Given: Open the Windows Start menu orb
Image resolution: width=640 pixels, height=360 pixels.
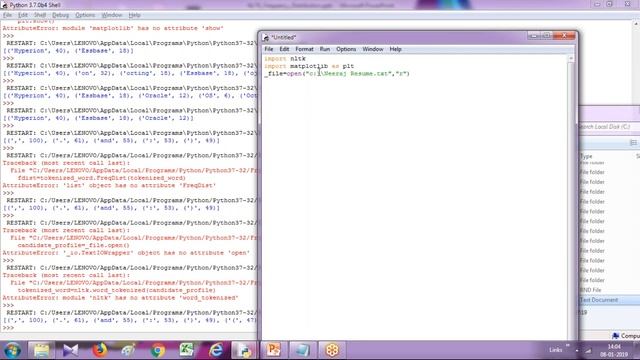Looking at the screenshot, I should point(12,350).
